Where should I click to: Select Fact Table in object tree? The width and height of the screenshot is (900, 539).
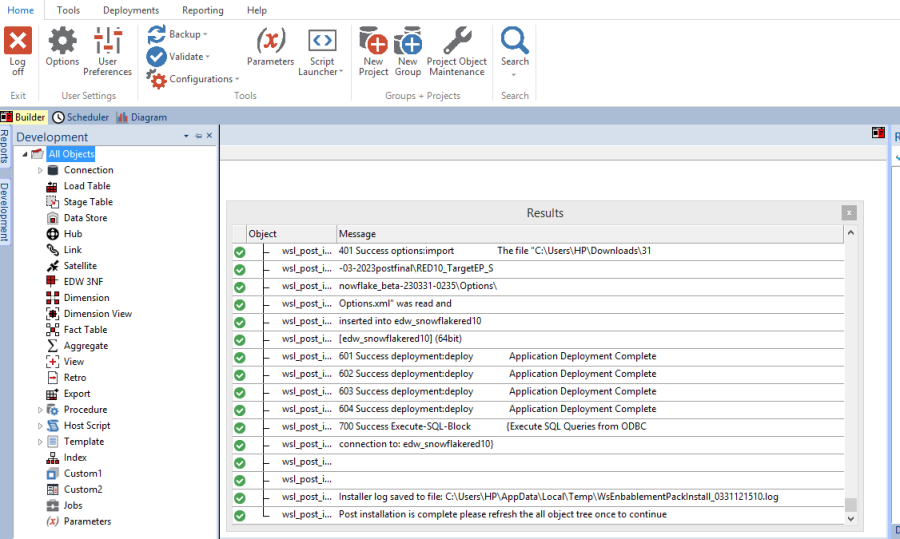(85, 330)
